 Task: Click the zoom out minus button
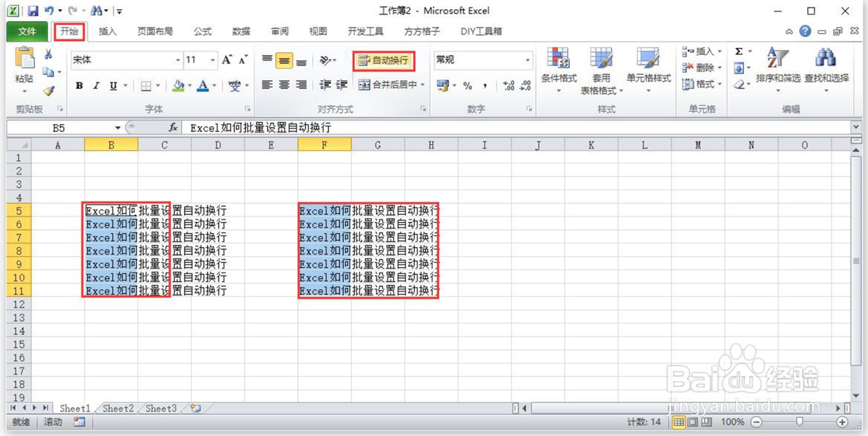(x=757, y=422)
